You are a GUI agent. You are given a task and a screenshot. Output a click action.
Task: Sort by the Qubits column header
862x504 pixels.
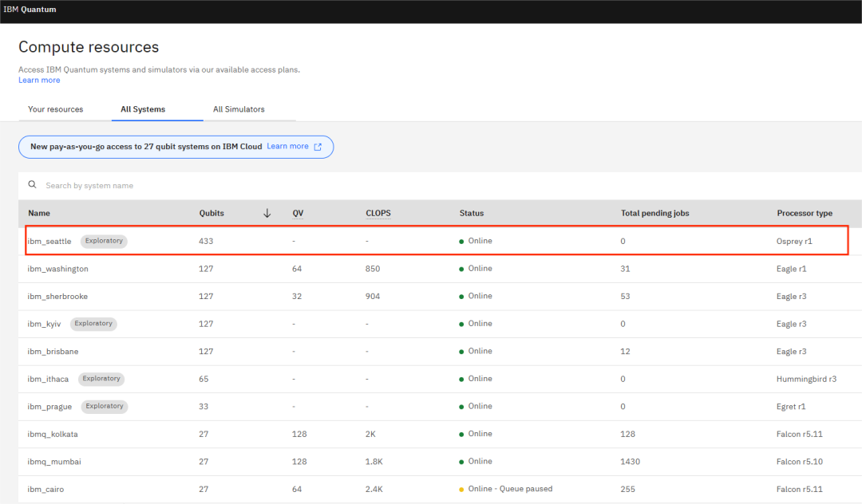(212, 213)
